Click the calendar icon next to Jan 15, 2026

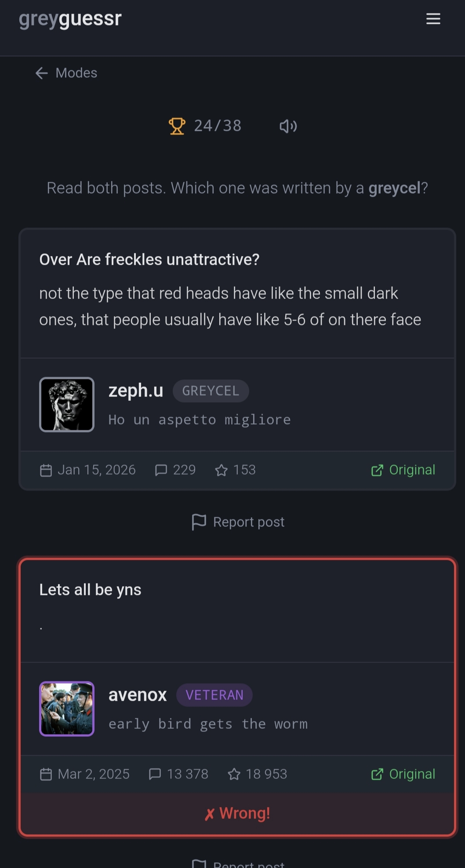pyautogui.click(x=46, y=469)
